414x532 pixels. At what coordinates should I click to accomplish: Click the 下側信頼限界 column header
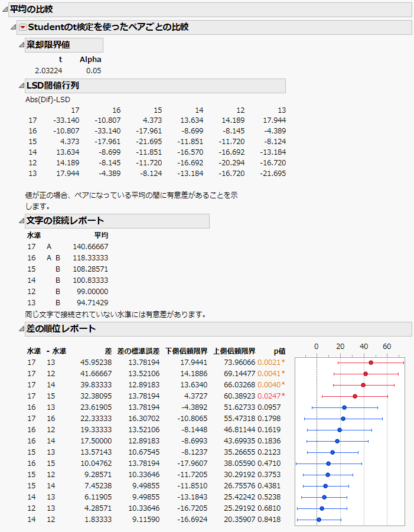coord(186,351)
